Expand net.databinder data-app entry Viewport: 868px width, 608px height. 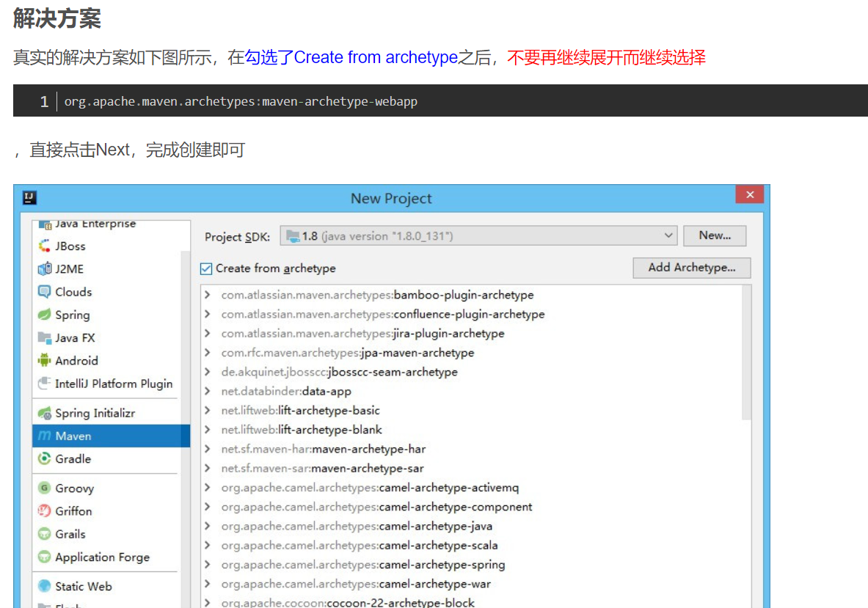208,391
